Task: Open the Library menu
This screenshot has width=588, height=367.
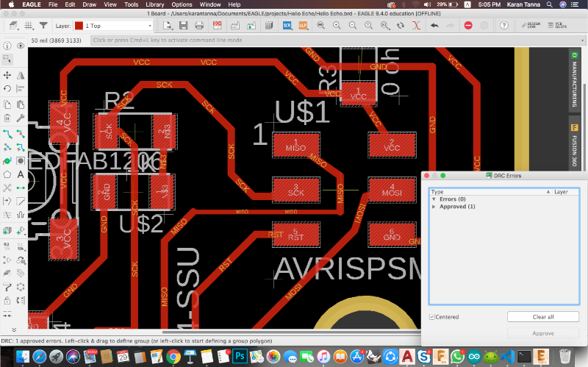Action: tap(155, 4)
